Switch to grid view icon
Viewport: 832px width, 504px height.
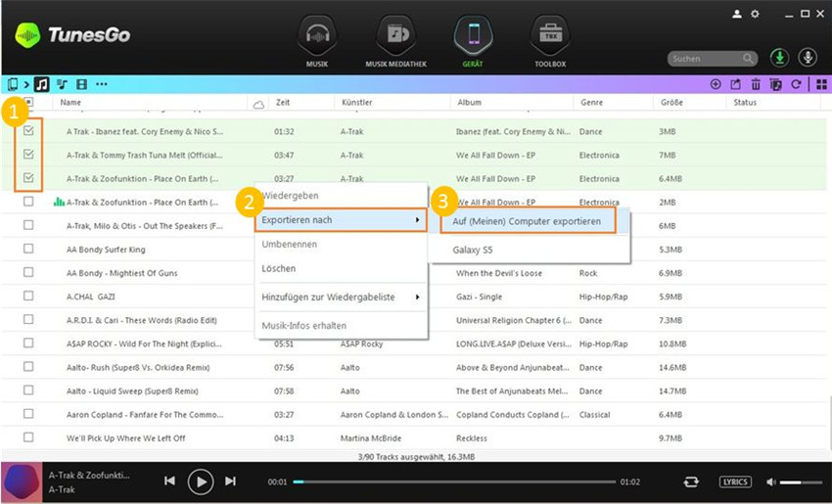[x=821, y=84]
